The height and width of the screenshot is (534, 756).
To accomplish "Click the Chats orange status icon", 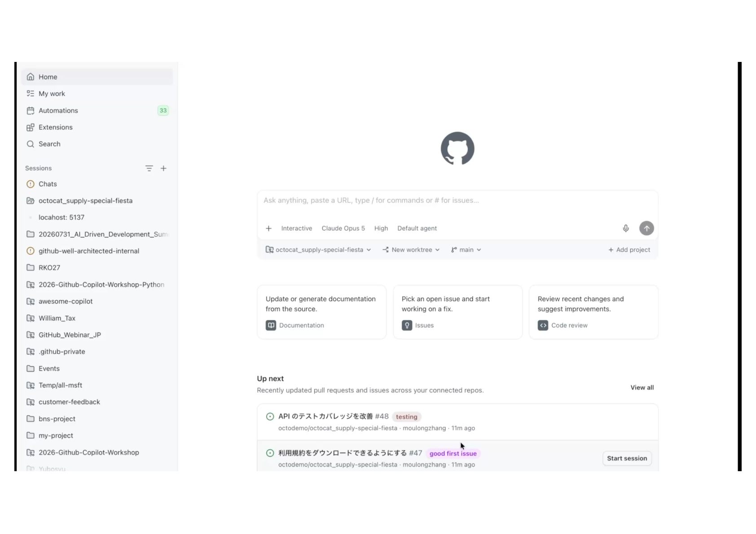I will coord(31,184).
